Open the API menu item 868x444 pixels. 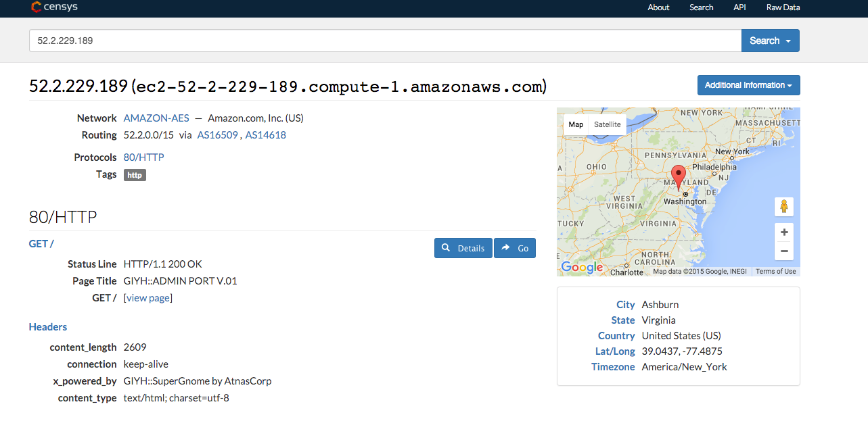[x=739, y=7]
